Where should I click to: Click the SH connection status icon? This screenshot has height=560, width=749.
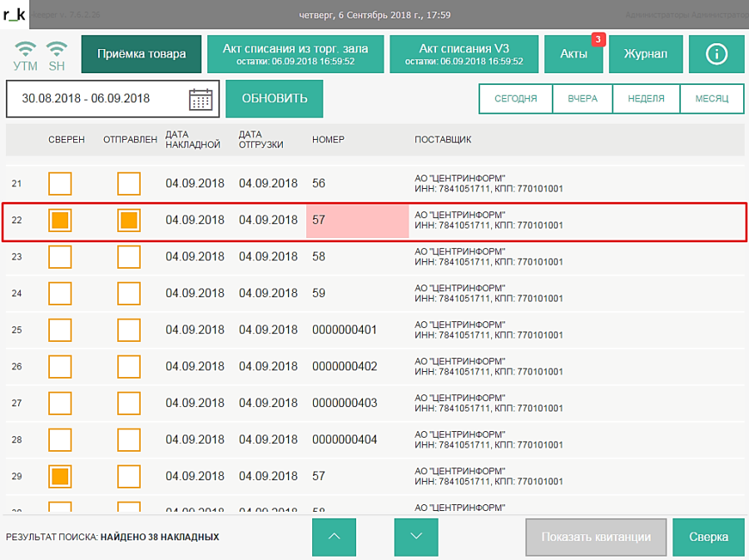pyautogui.click(x=57, y=54)
